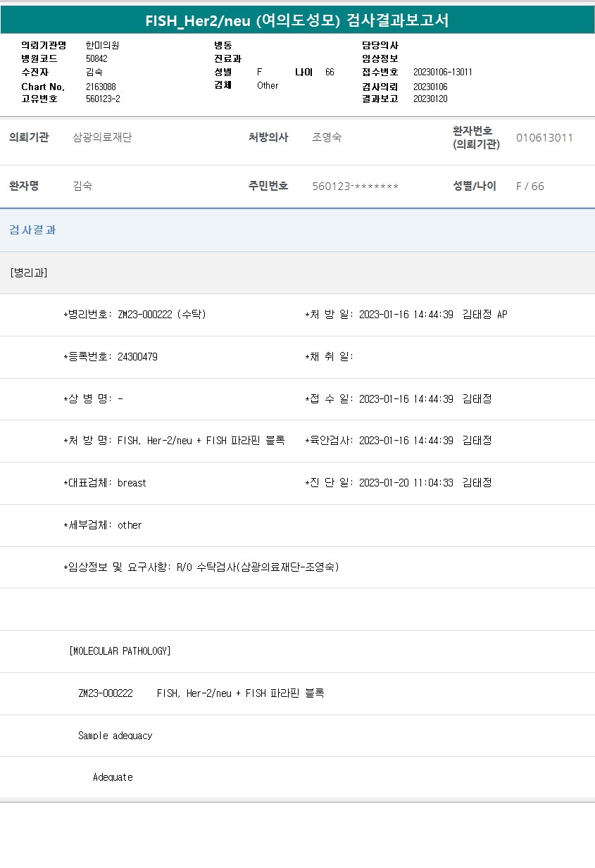Click the [병리과] section label
This screenshot has width=595, height=868.
(29, 272)
